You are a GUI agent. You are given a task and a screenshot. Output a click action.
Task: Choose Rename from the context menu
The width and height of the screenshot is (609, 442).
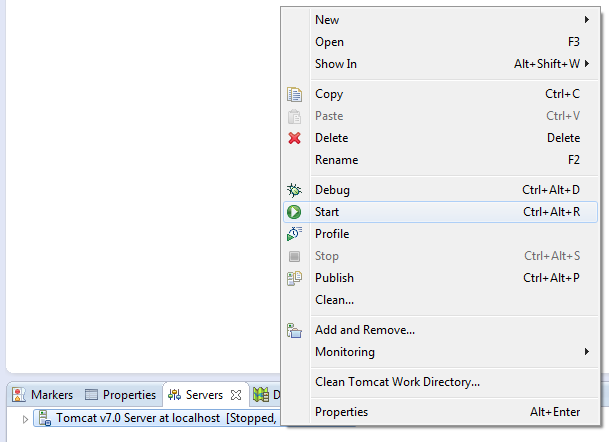tap(336, 160)
